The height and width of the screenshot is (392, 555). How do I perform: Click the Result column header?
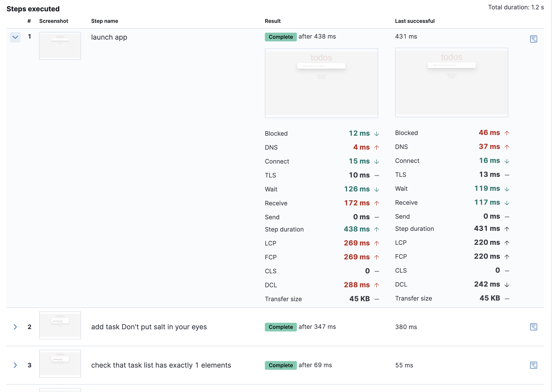tap(273, 21)
